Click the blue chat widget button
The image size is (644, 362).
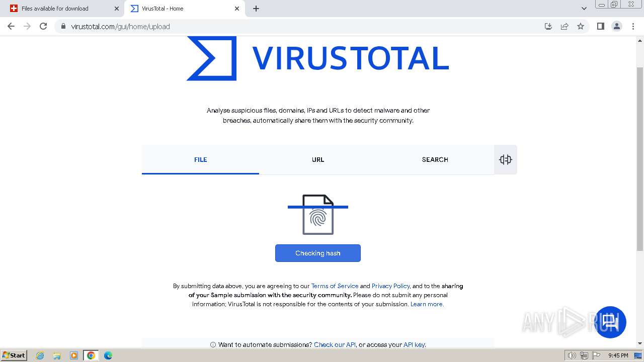pos(610,322)
